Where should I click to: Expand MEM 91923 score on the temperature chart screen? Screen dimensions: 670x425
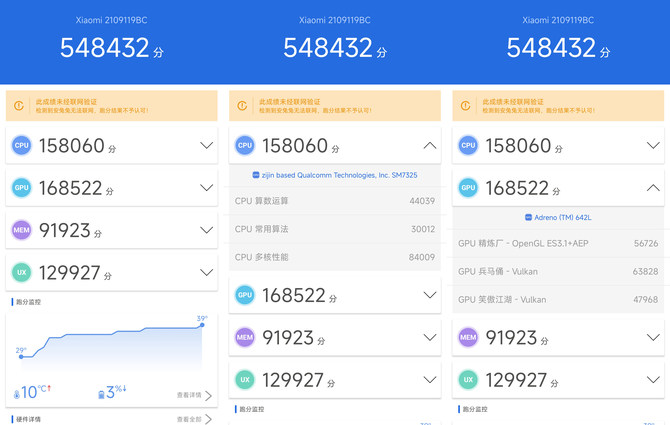pos(206,230)
